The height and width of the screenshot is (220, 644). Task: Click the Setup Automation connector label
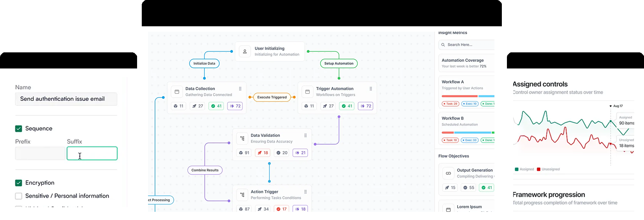(x=339, y=63)
